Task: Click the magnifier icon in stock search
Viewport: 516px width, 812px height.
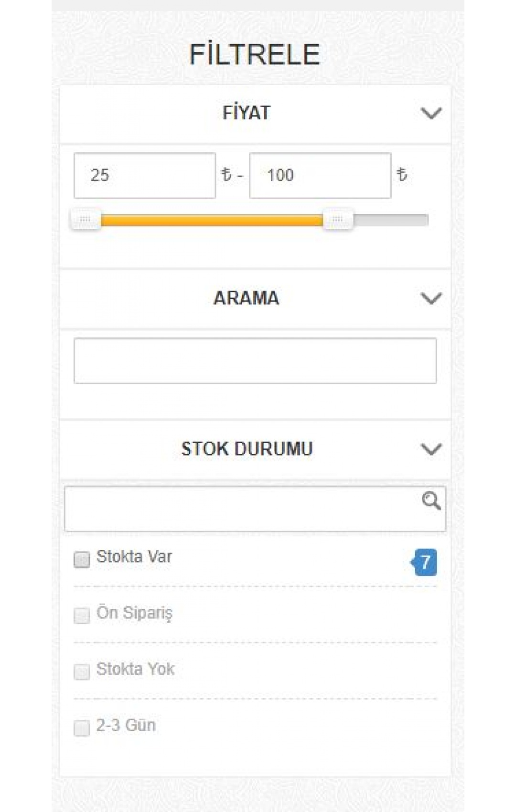Action: pyautogui.click(x=431, y=501)
